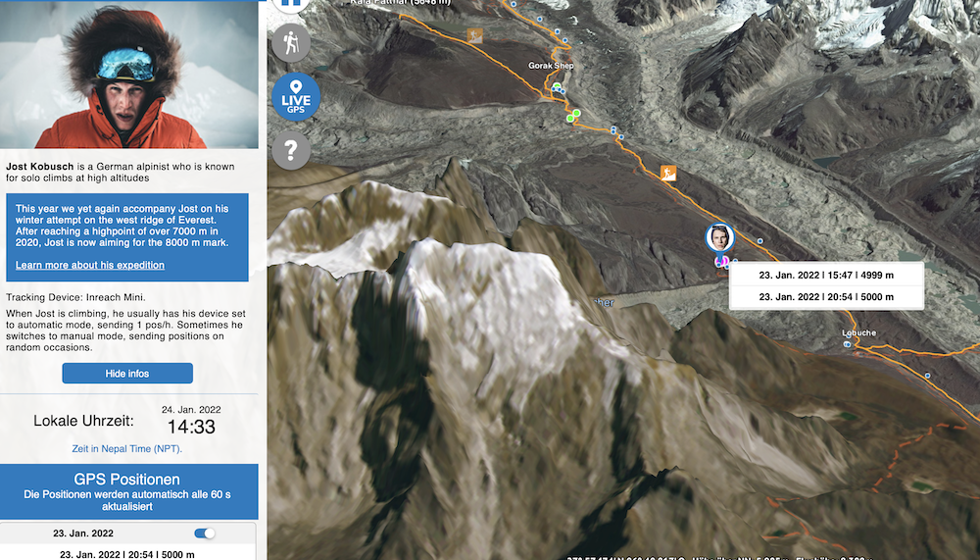Click pink GPS marker under portrait
The width and height of the screenshot is (980, 560).
[x=722, y=261]
